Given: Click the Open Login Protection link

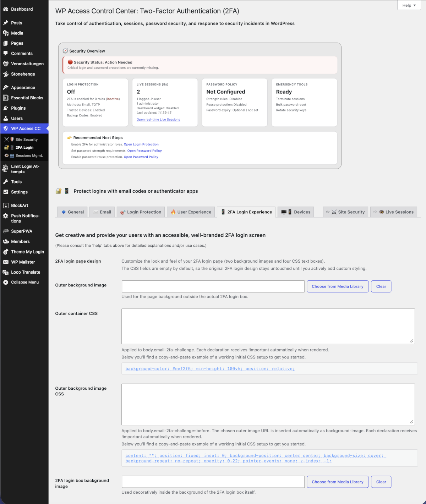Looking at the screenshot, I should 141,144.
